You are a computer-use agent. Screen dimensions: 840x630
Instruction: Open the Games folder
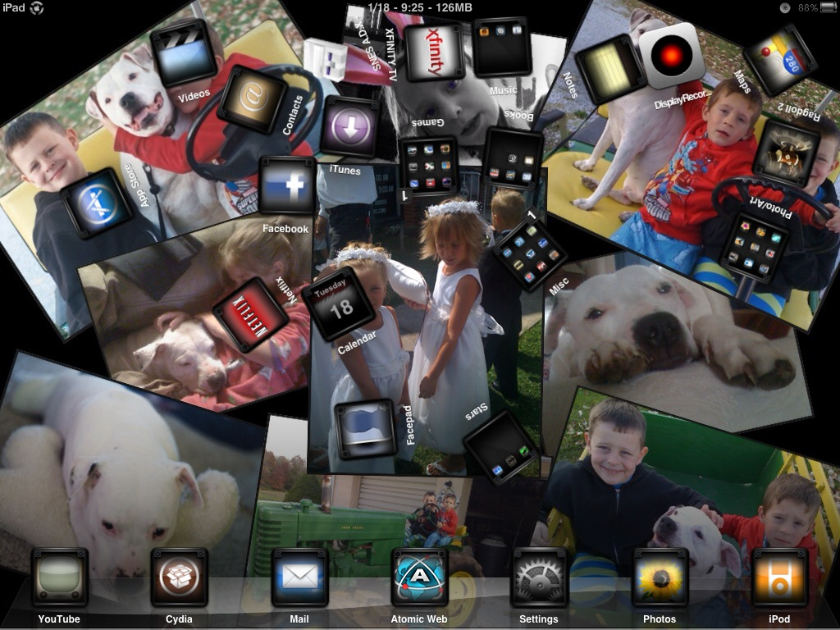428,166
